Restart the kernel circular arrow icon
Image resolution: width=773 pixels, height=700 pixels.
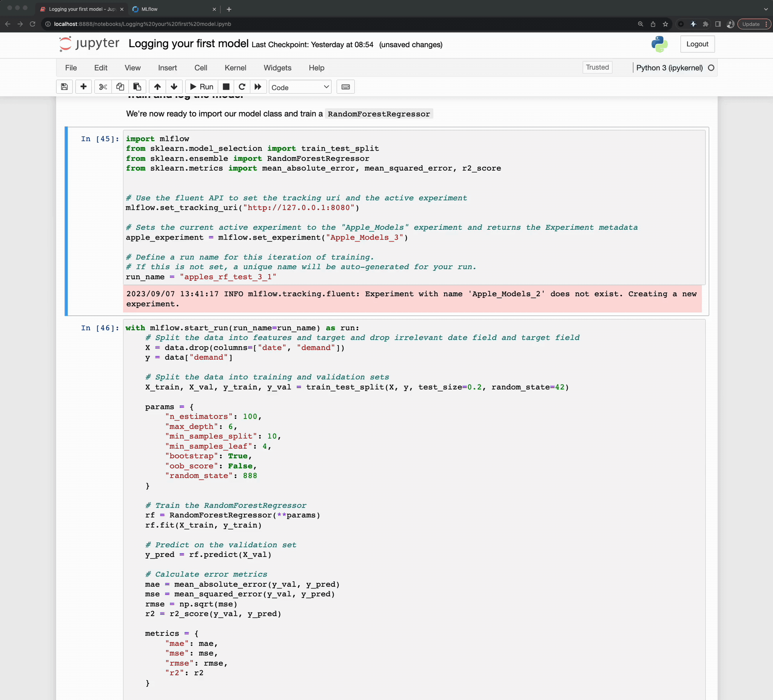point(242,87)
